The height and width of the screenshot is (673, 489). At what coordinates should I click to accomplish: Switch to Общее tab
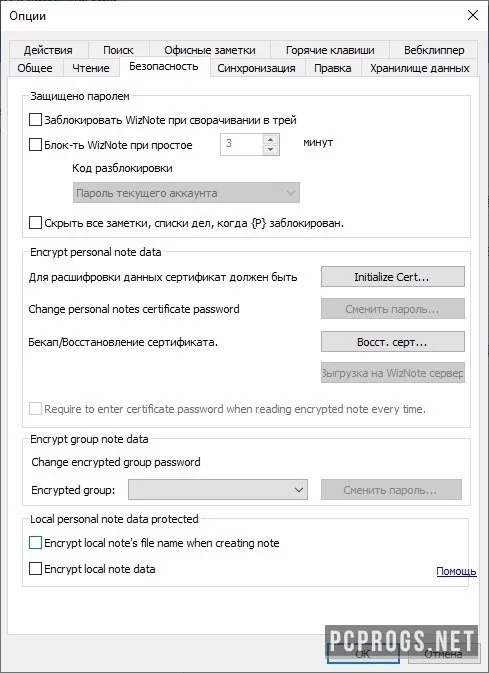35,68
